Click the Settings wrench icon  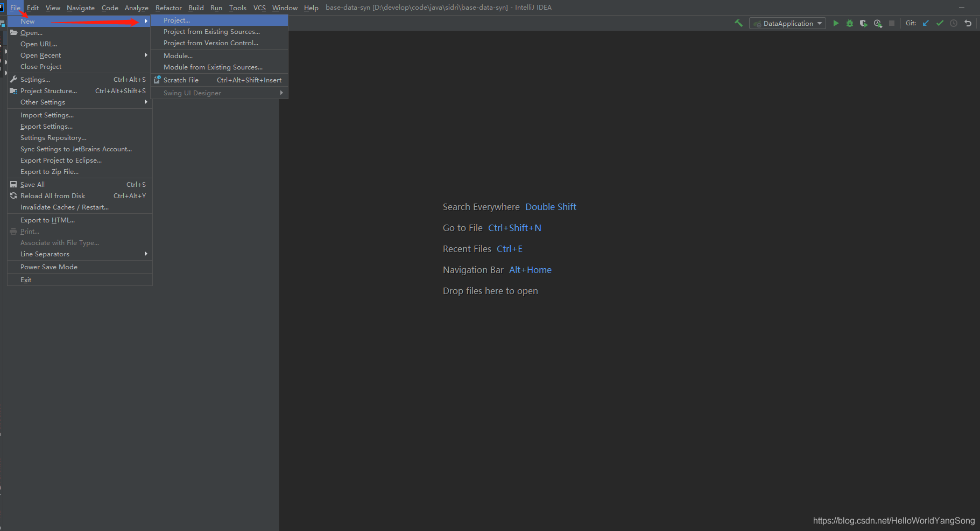13,79
